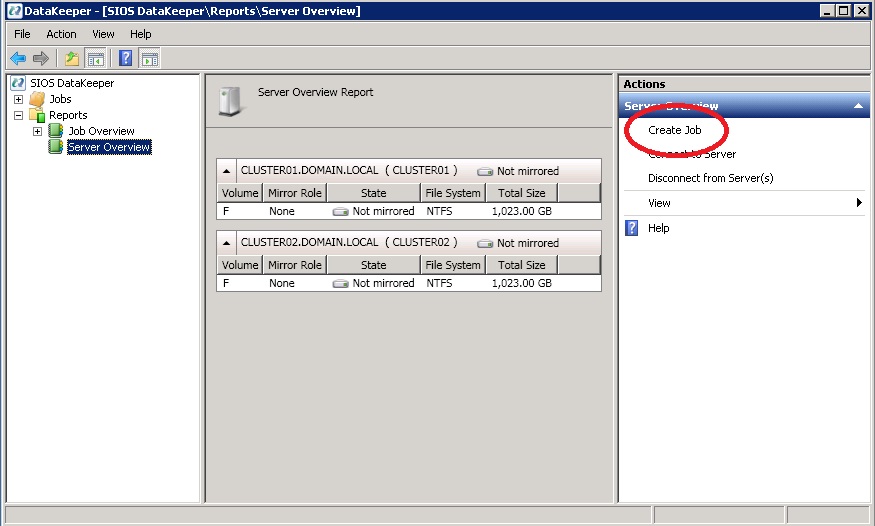Select the Server Overview tree item
This screenshot has width=875, height=526.
109,147
